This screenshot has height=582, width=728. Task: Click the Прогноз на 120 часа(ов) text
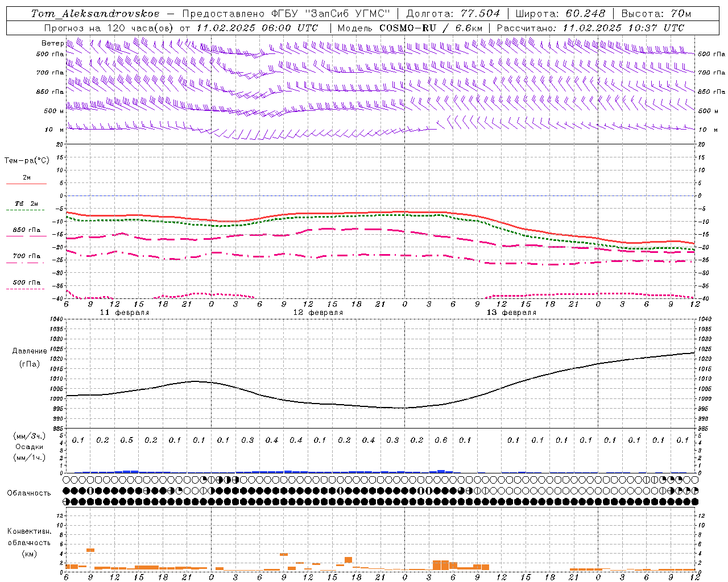(109, 28)
